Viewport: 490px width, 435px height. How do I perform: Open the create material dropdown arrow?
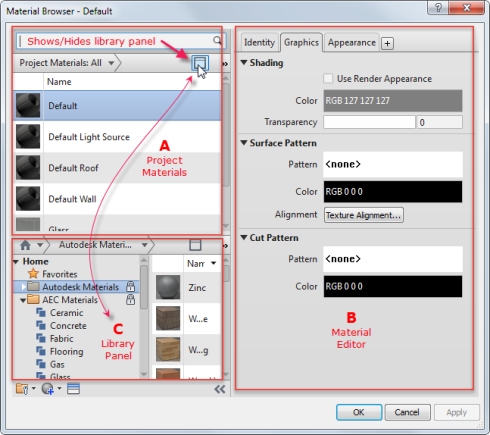coord(59,388)
